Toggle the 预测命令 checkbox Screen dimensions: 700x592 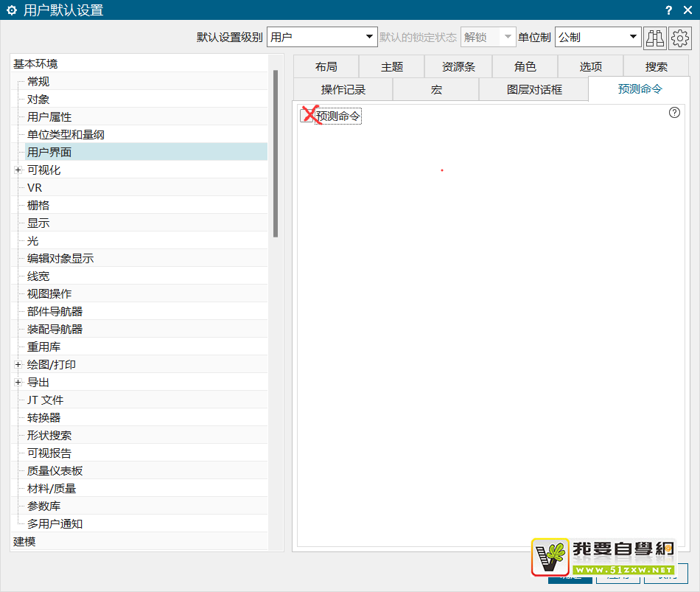coord(307,116)
